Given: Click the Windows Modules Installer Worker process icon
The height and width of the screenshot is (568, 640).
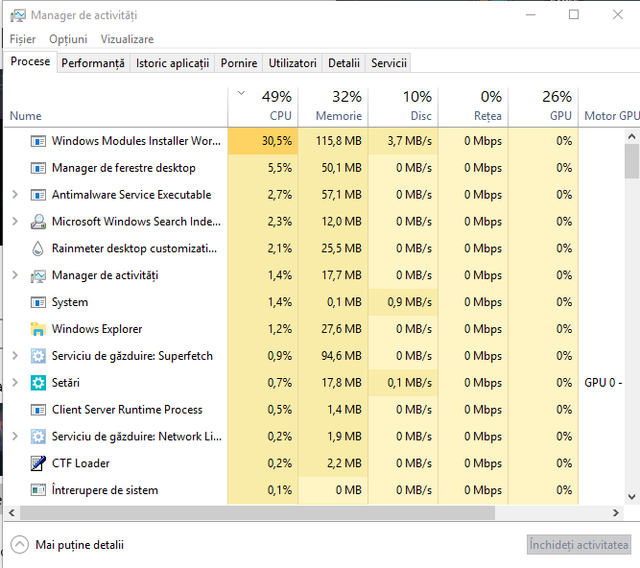Looking at the screenshot, I should 38,141.
